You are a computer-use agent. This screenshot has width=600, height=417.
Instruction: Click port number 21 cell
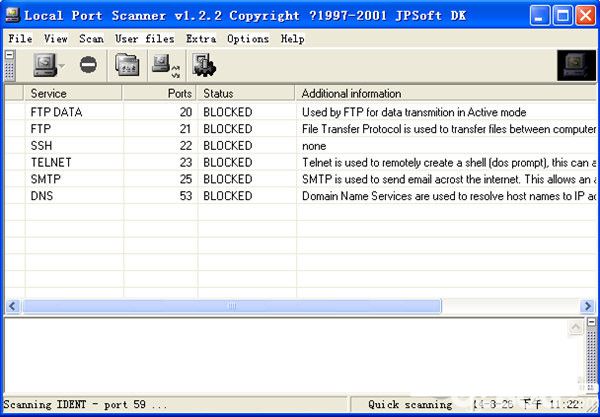click(186, 129)
